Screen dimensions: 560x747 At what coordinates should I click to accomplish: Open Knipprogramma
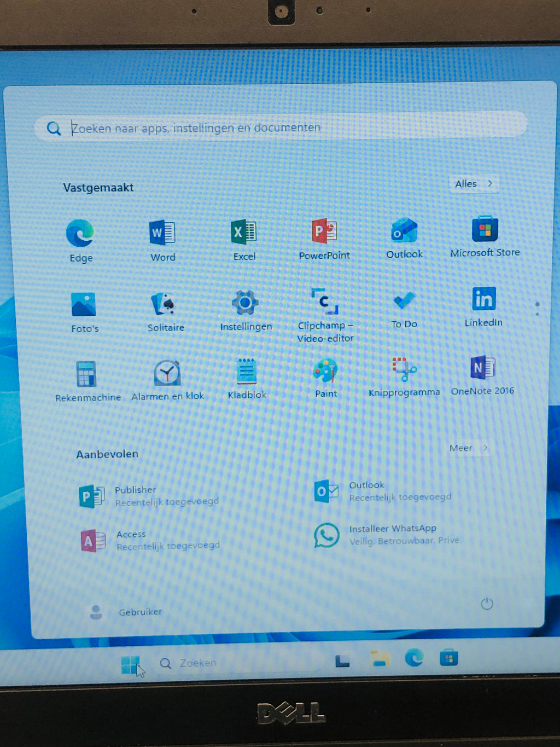point(404,370)
